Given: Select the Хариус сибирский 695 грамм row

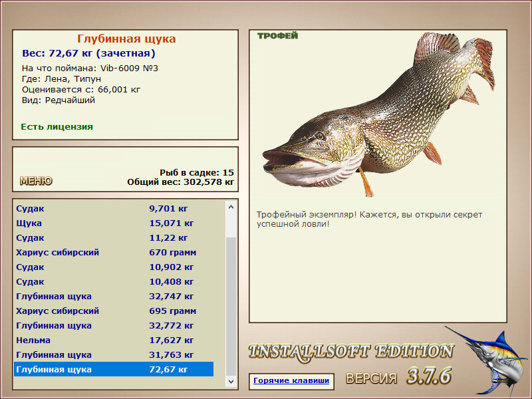Looking at the screenshot, I should 114,311.
